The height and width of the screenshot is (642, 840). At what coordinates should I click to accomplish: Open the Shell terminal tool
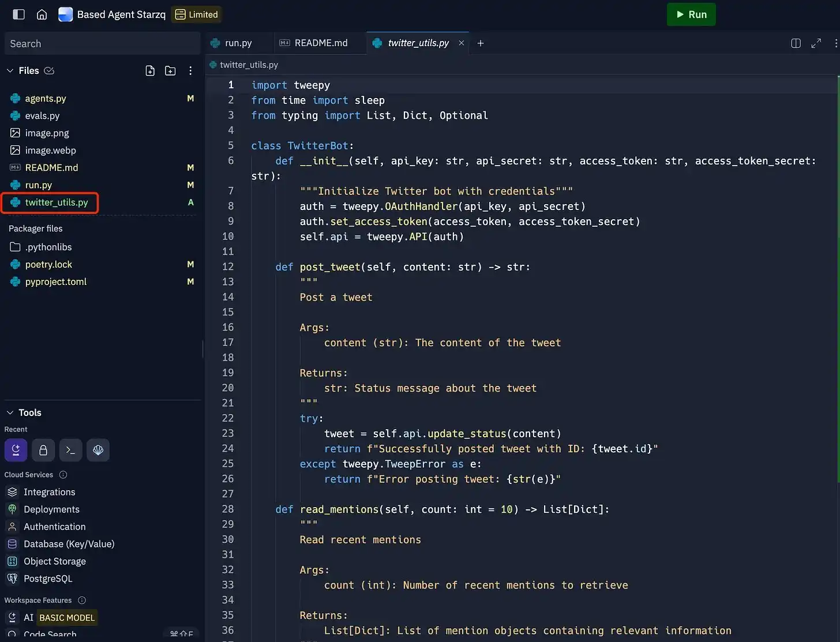tap(70, 450)
